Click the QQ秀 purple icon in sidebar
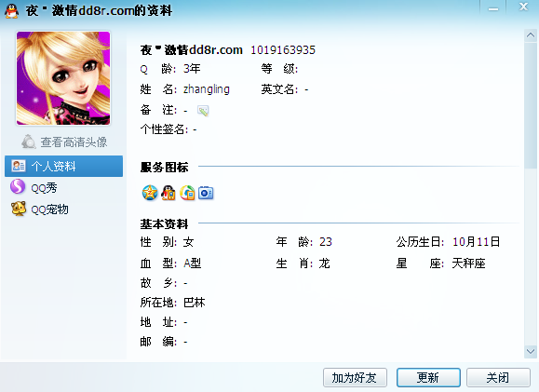The height and width of the screenshot is (392, 539). 18,187
